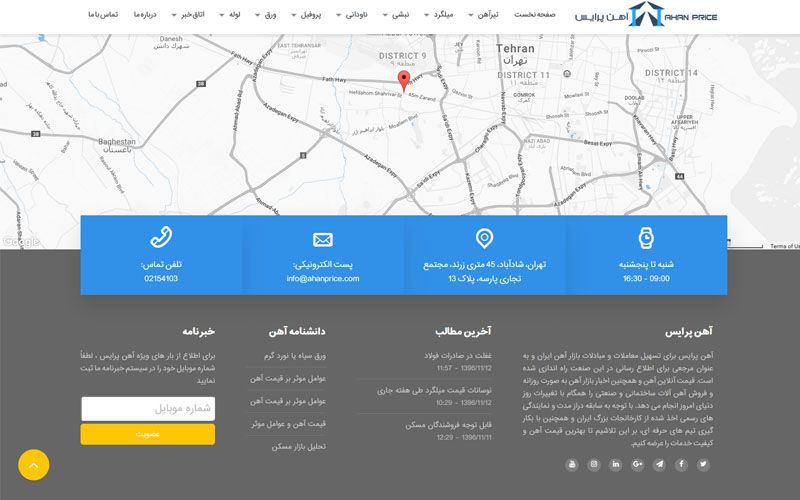Open article نوسانات قیمت میلگرد طی هفته جاری
Viewport: 800px width, 500px height.
click(x=434, y=390)
